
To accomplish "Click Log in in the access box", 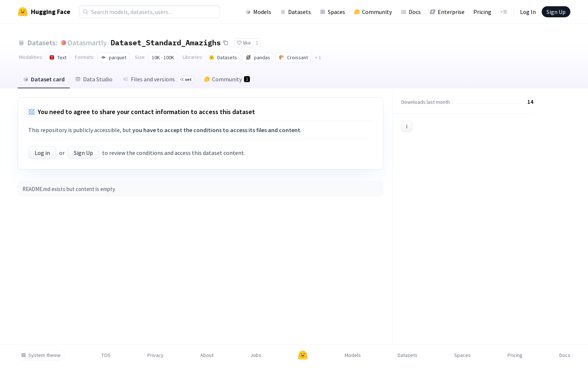I will [42, 153].
